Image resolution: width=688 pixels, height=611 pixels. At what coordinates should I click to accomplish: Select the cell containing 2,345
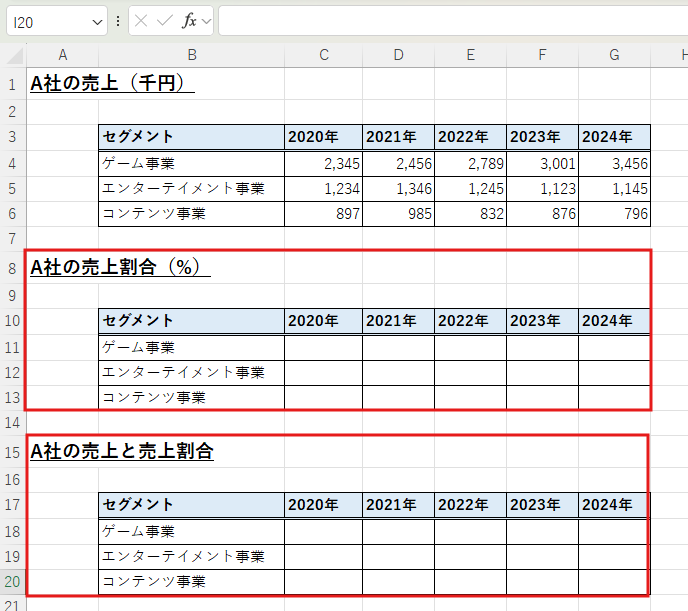(323, 163)
